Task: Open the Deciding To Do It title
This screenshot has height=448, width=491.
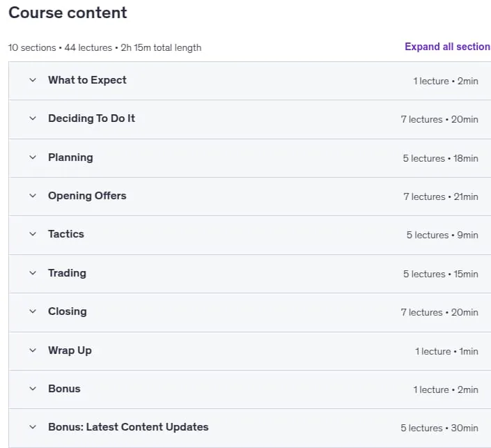Action: pos(91,118)
